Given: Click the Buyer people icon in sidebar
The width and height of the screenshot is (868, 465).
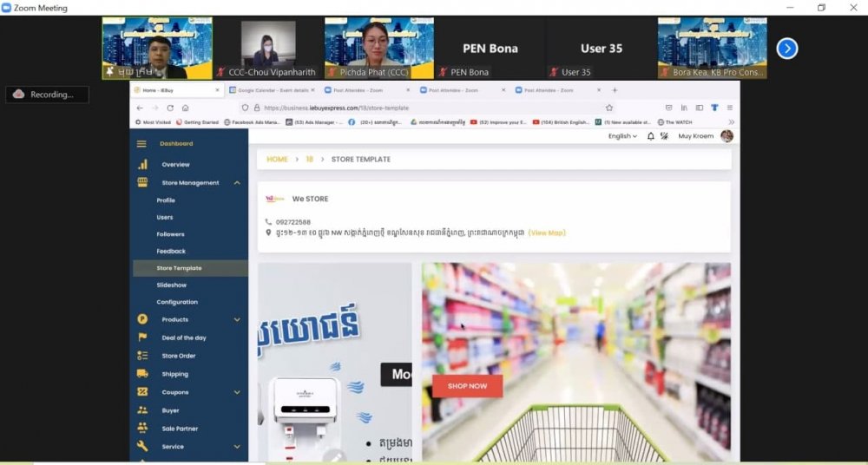Looking at the screenshot, I should tap(142, 410).
